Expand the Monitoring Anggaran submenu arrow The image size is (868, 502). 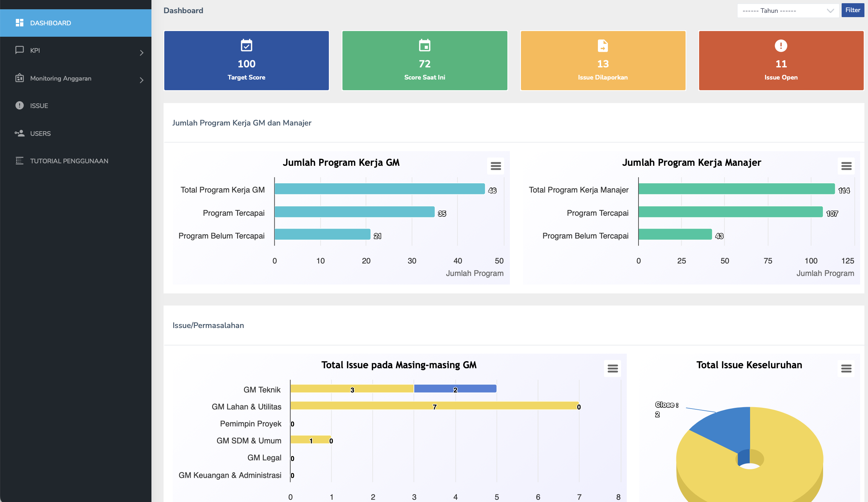[141, 80]
